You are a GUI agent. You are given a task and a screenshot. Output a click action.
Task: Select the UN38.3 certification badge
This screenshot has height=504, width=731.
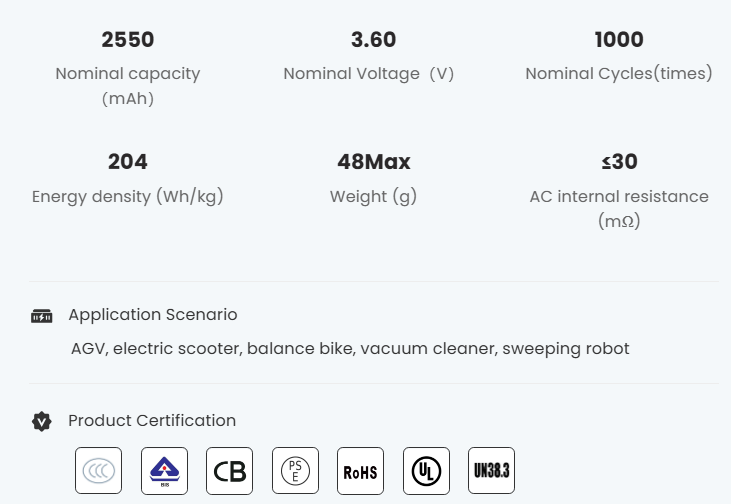tap(491, 470)
